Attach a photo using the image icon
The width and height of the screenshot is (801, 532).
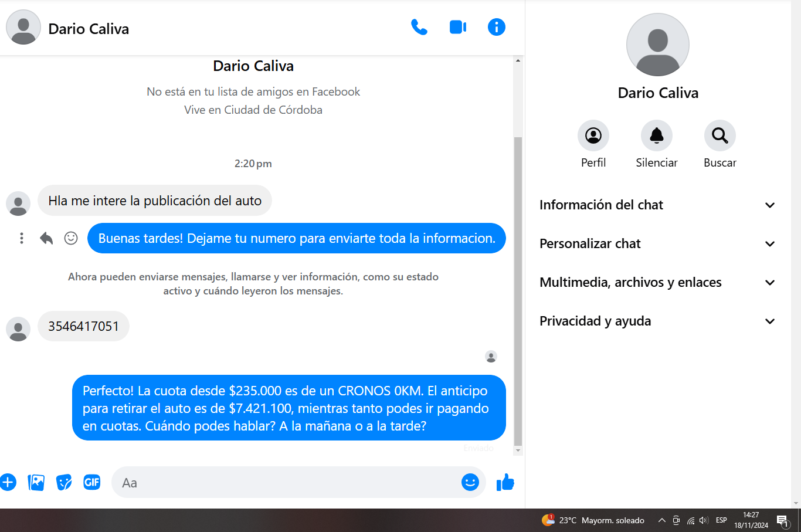[36, 483]
